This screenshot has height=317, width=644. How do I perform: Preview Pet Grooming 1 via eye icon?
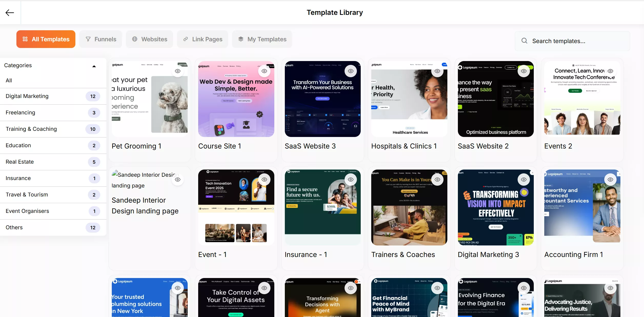[x=178, y=71]
